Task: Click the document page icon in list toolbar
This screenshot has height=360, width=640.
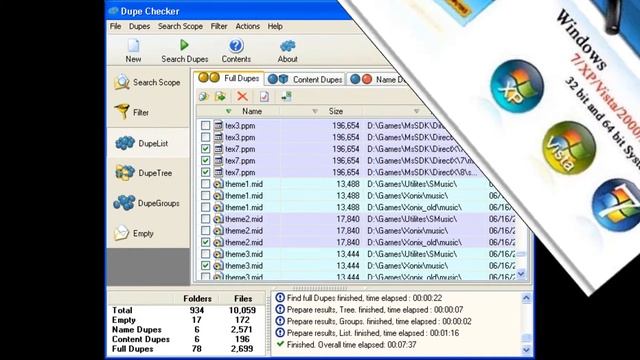Action: tap(264, 96)
